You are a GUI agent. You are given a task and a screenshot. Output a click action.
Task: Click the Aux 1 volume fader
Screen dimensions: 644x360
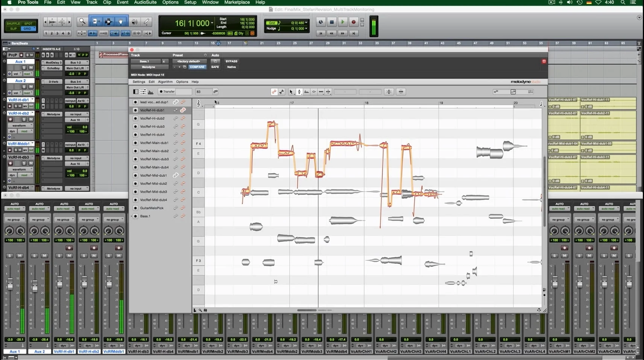tap(10, 284)
